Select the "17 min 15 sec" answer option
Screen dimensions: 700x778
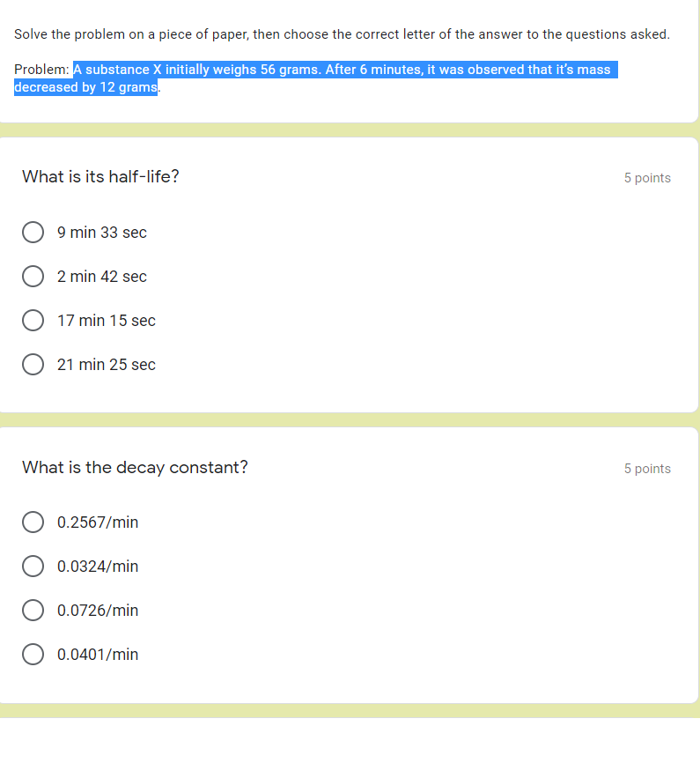[x=106, y=320]
